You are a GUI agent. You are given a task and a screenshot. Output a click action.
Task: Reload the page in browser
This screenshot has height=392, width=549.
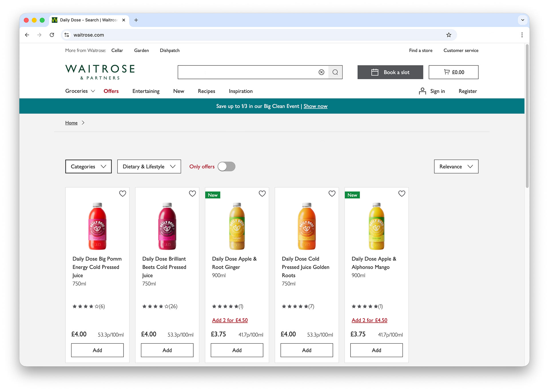[x=52, y=35]
